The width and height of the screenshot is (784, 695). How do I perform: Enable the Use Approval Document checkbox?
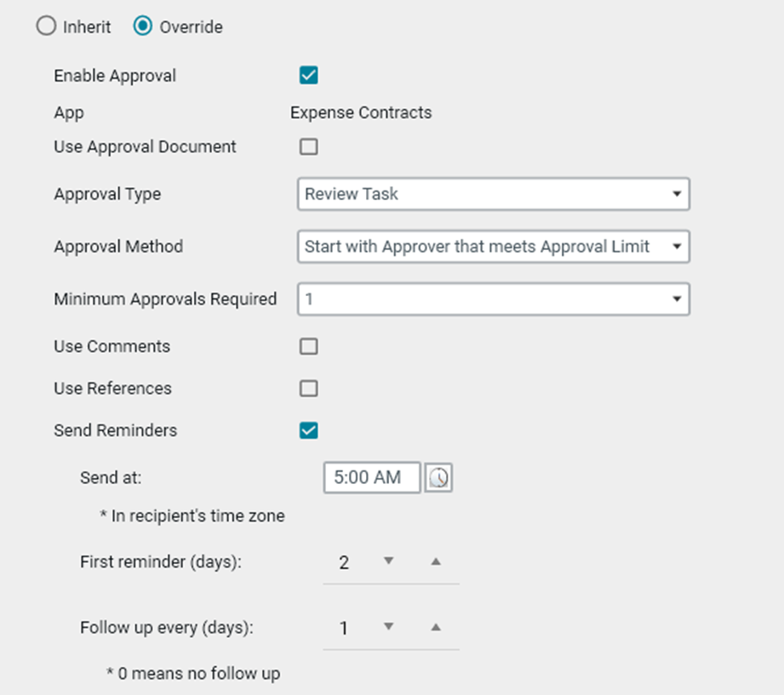click(x=309, y=147)
